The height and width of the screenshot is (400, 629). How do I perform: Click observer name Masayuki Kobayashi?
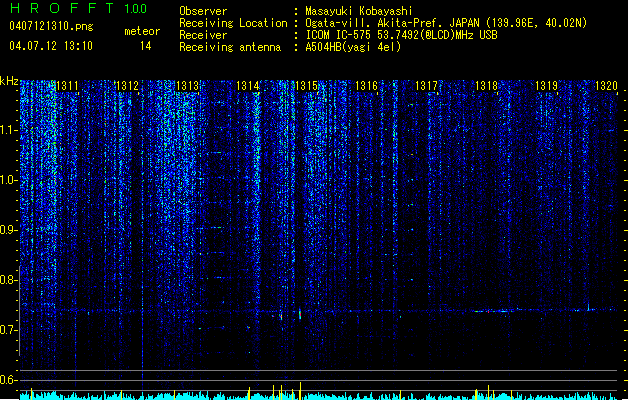click(x=359, y=11)
